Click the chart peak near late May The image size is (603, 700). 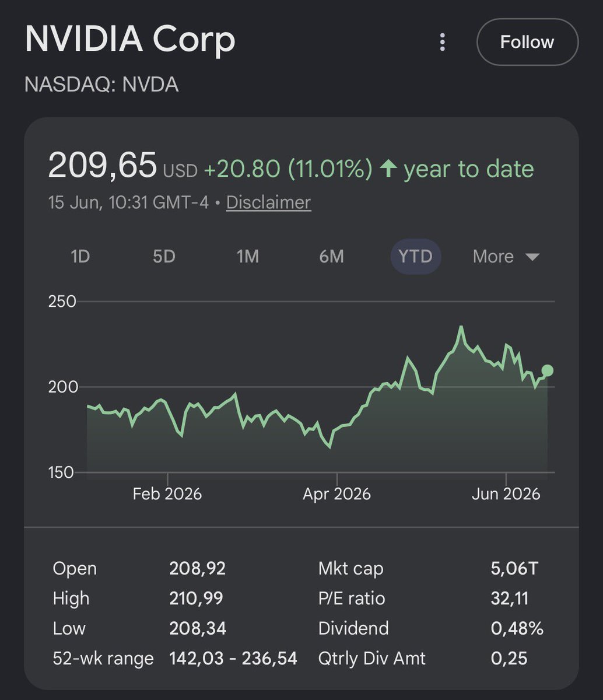pos(461,327)
